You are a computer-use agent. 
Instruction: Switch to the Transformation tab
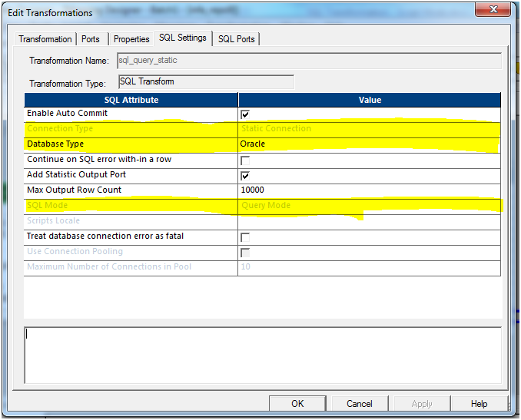[45, 39]
